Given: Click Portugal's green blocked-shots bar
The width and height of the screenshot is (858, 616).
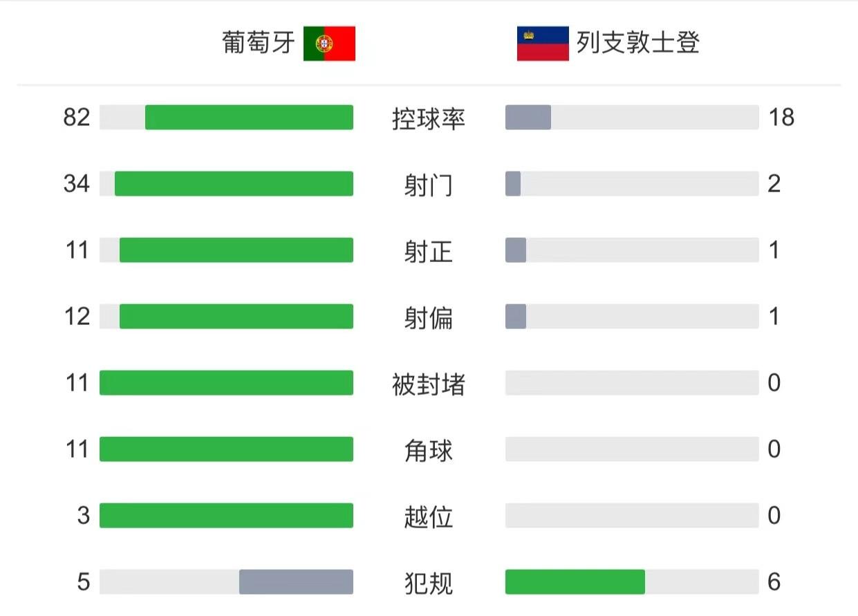Looking at the screenshot, I should tap(226, 383).
